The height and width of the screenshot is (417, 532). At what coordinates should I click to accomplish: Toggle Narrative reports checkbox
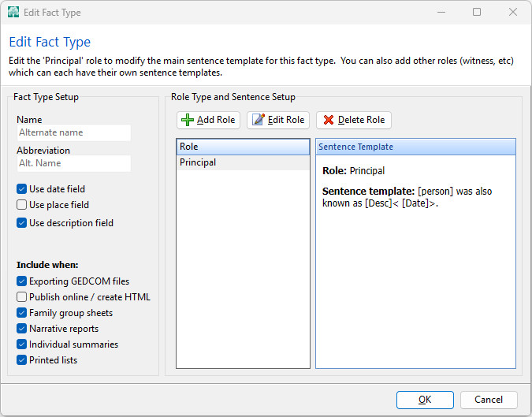[x=22, y=329]
